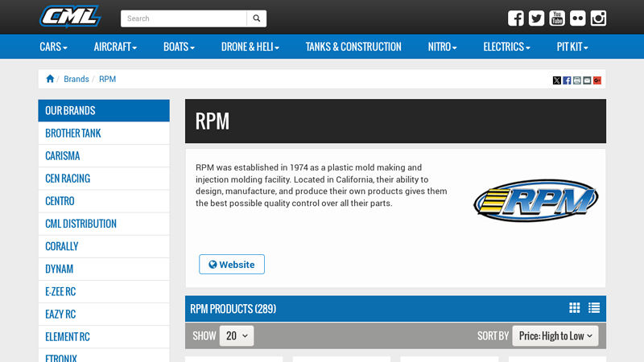This screenshot has width=644, height=362.
Task: Focus the Search input field
Action: 184,19
